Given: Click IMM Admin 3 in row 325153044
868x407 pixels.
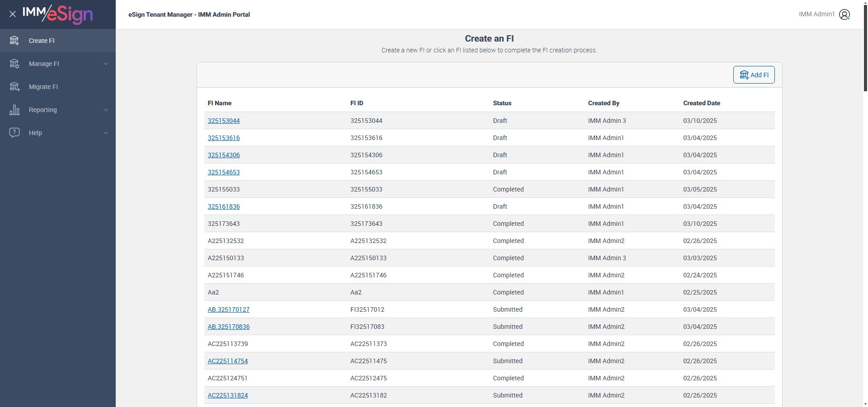Looking at the screenshot, I should click(x=607, y=121).
